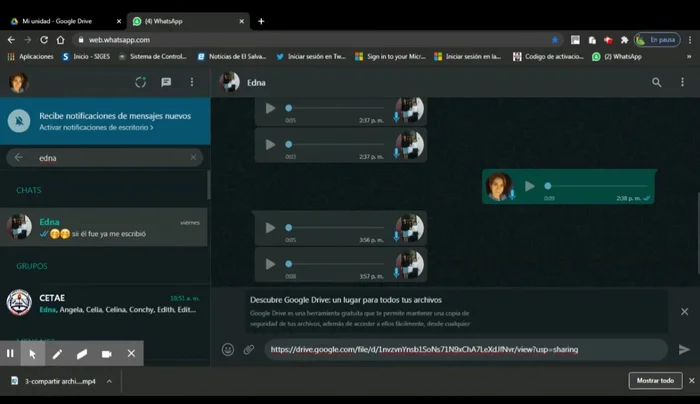Send the message with the arrow button
This screenshot has width=700, height=404.
click(x=684, y=350)
